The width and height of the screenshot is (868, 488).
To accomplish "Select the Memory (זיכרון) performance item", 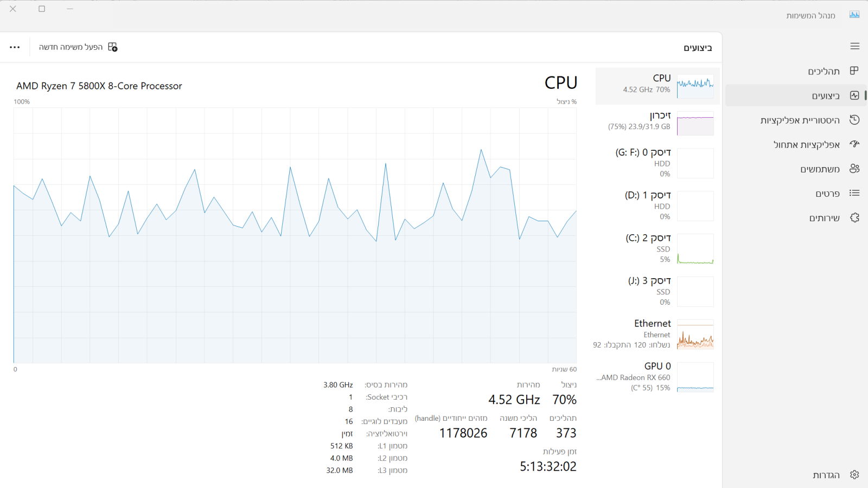I will pos(658,124).
